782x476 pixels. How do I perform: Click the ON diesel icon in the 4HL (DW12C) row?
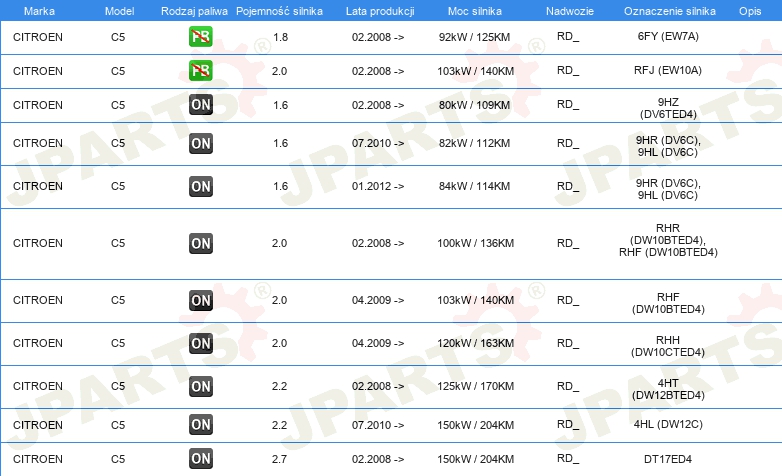coord(201,425)
